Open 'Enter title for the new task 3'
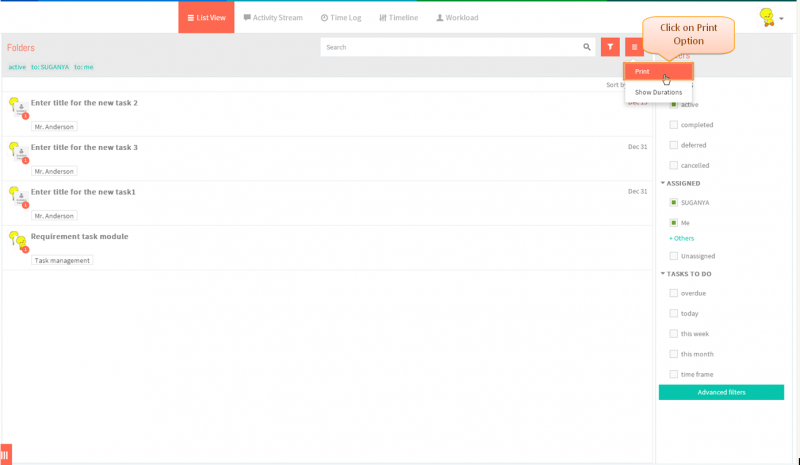Viewport: 800px width, 465px height. coord(84,147)
